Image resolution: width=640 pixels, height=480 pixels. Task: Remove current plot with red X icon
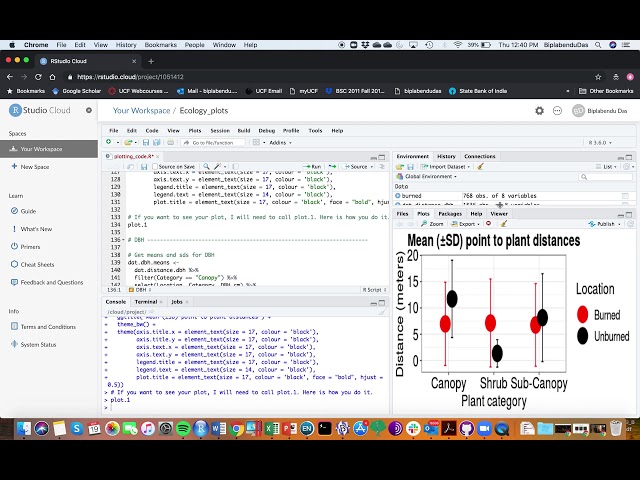pos(489,224)
